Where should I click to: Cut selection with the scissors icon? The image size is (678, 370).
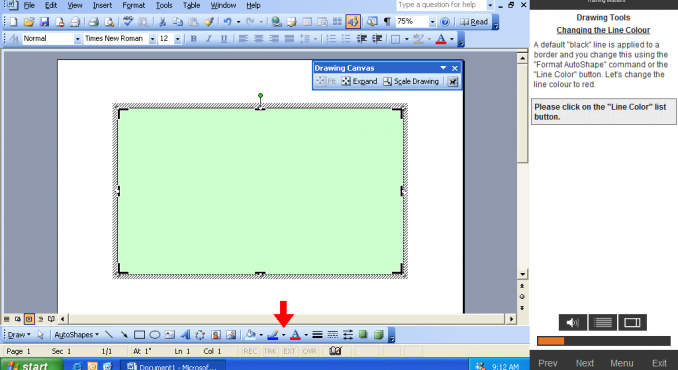pos(163,22)
